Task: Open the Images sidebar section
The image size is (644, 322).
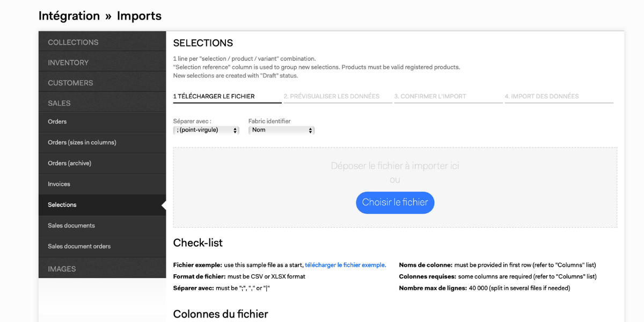Action: 62,269
